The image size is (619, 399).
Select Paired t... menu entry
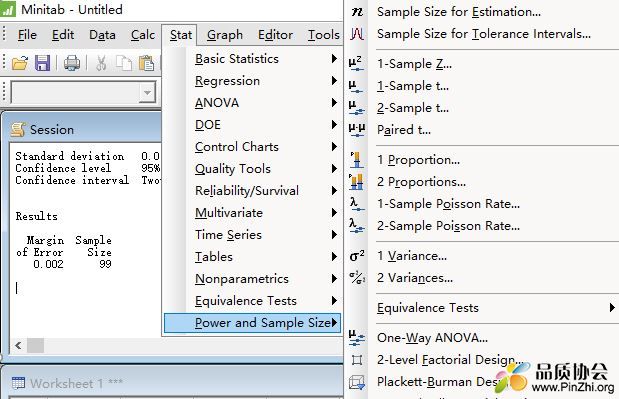point(403,130)
